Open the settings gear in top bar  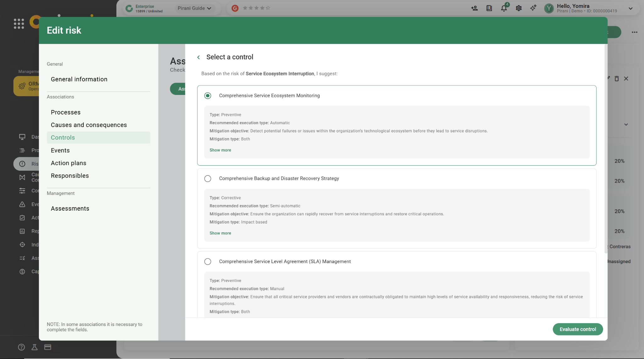pyautogui.click(x=519, y=8)
